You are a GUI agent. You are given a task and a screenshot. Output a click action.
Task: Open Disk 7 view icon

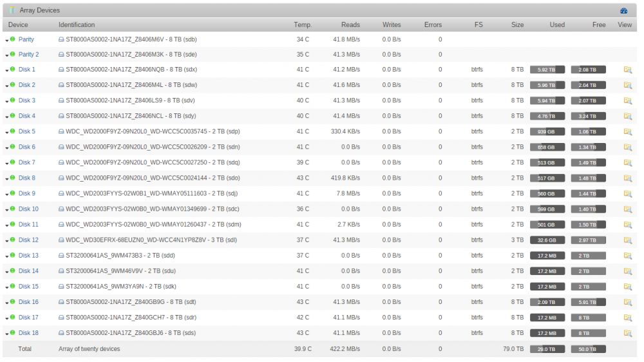(627, 163)
